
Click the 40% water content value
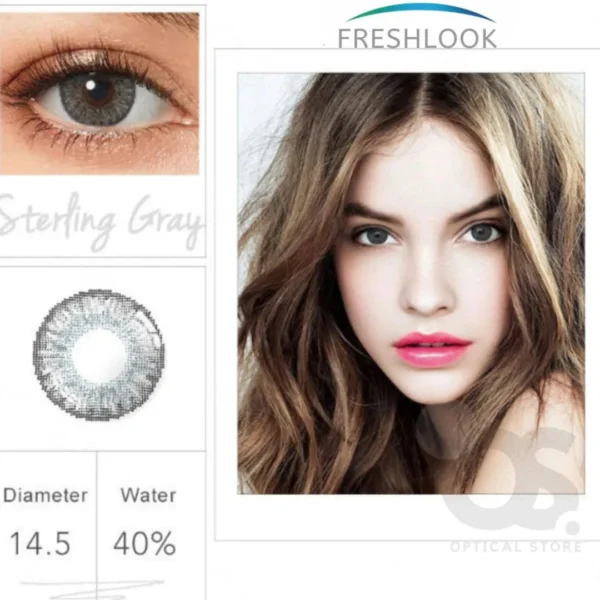click(145, 543)
